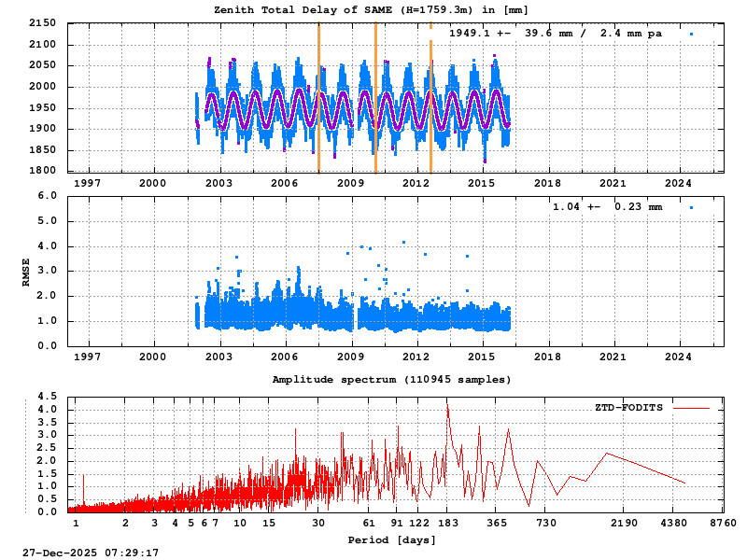The height and width of the screenshot is (560, 747).
Task: Click the blue legend marker next to 1.04
Action: pyautogui.click(x=691, y=206)
